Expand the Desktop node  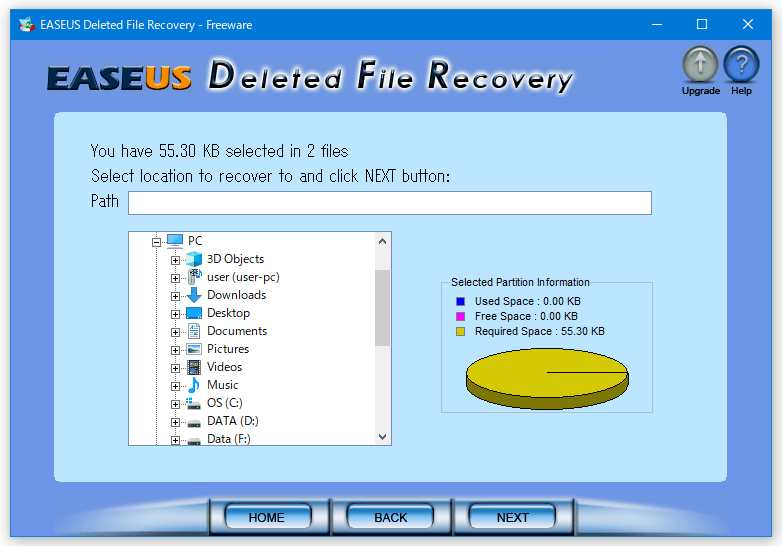click(175, 314)
